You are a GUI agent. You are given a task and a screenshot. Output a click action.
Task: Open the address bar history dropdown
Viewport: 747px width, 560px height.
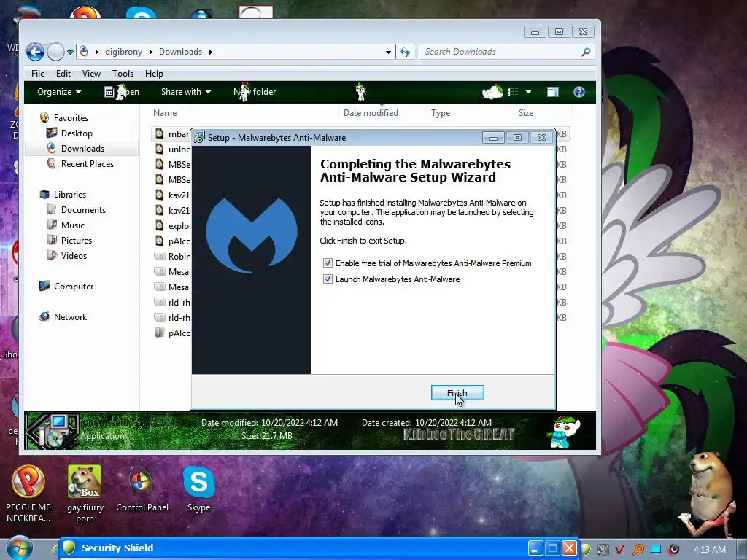[x=388, y=52]
